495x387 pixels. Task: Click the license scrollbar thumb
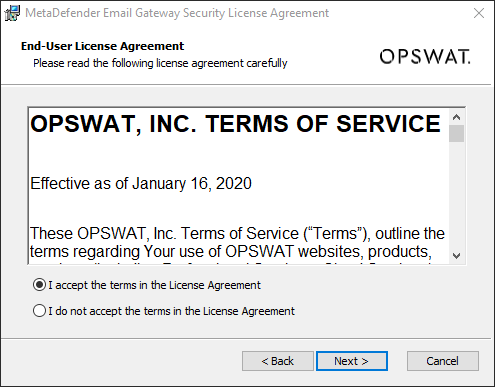pos(456,134)
